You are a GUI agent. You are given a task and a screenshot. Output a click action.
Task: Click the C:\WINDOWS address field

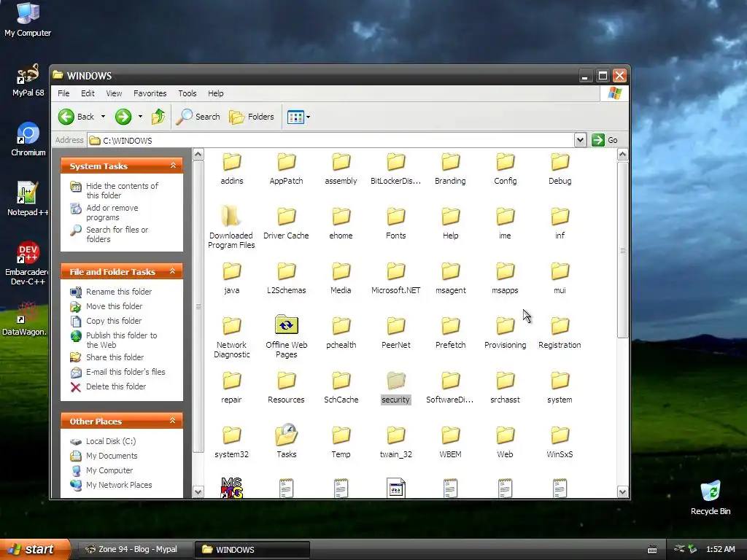(332, 141)
